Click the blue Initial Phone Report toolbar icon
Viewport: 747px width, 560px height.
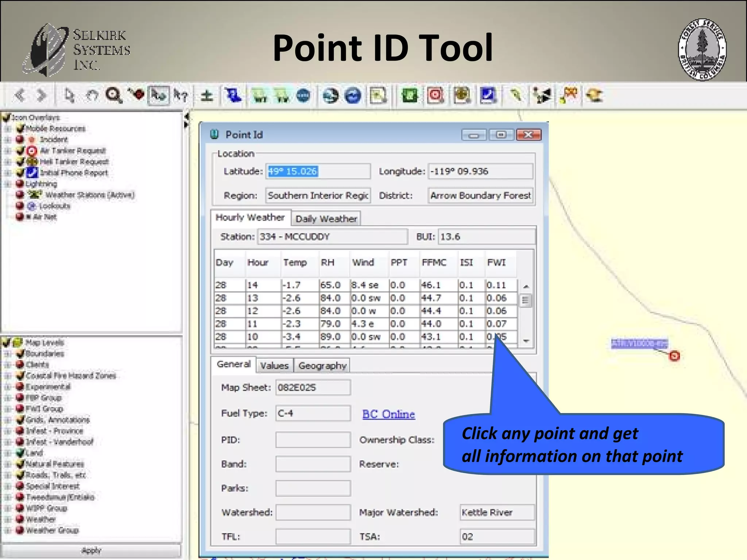pos(488,96)
